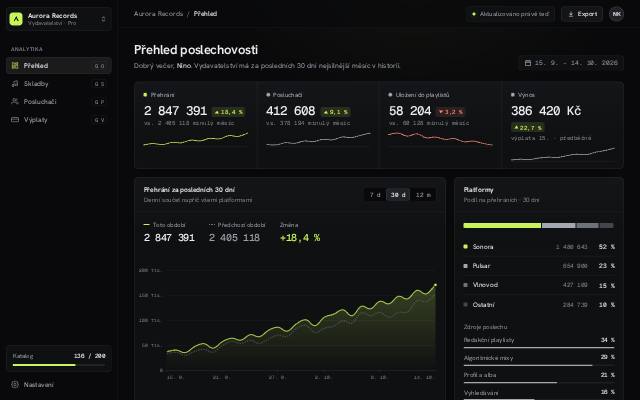
Task: Click the last data point on the plays chart
Action: 436,285
